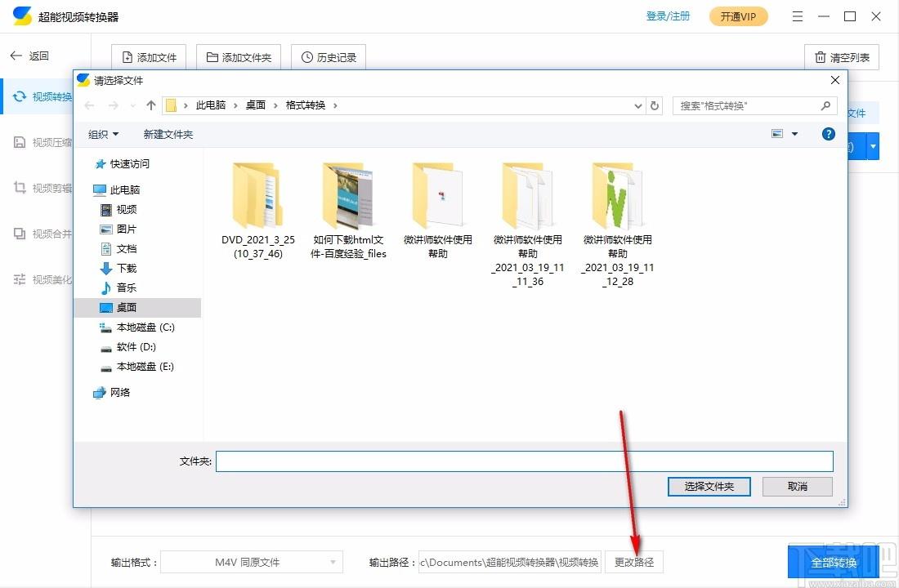Click the 开通VIP button
This screenshot has width=899, height=588.
pyautogui.click(x=739, y=16)
